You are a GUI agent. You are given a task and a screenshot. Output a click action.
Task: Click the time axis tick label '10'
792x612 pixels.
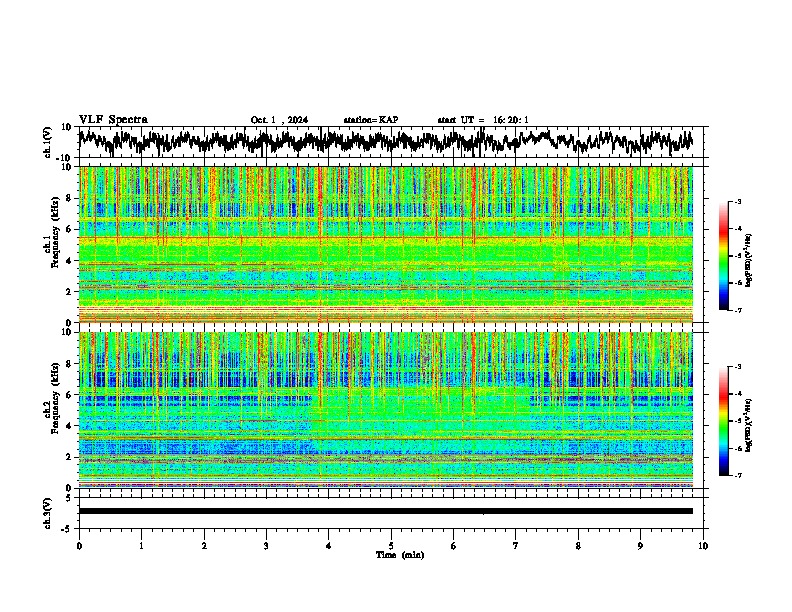[x=703, y=546]
